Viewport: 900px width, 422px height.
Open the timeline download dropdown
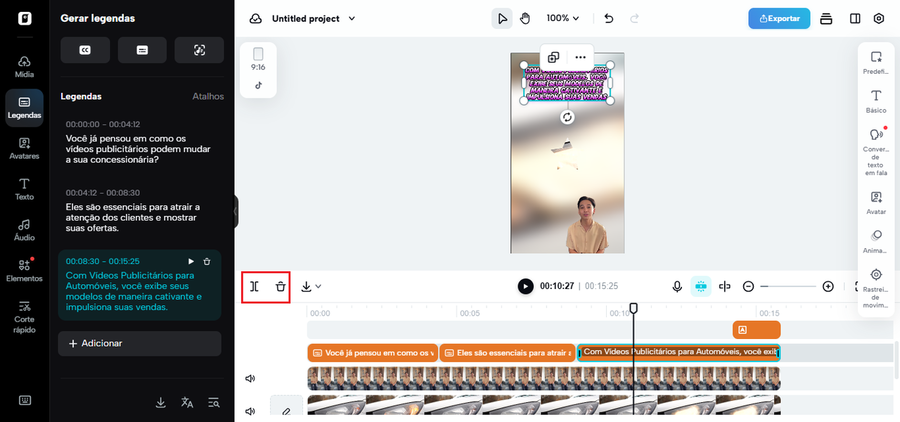(311, 286)
